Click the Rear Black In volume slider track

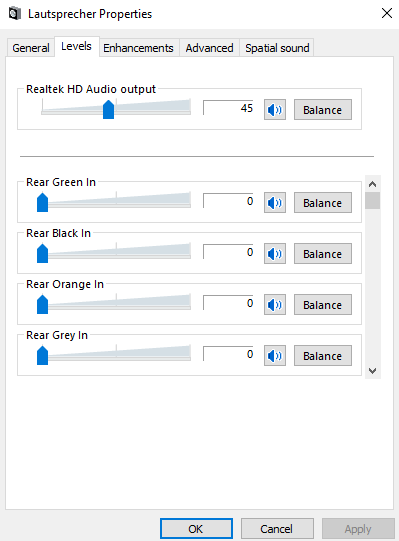116,253
